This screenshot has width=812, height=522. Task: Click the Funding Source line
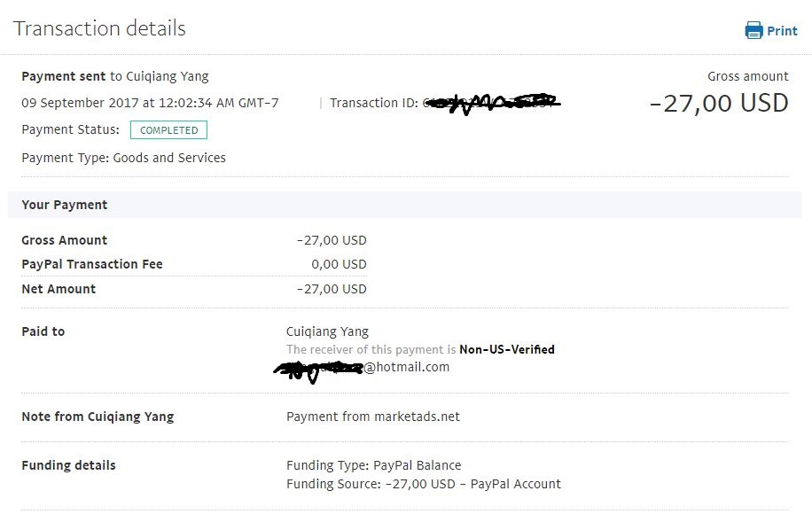(x=424, y=484)
